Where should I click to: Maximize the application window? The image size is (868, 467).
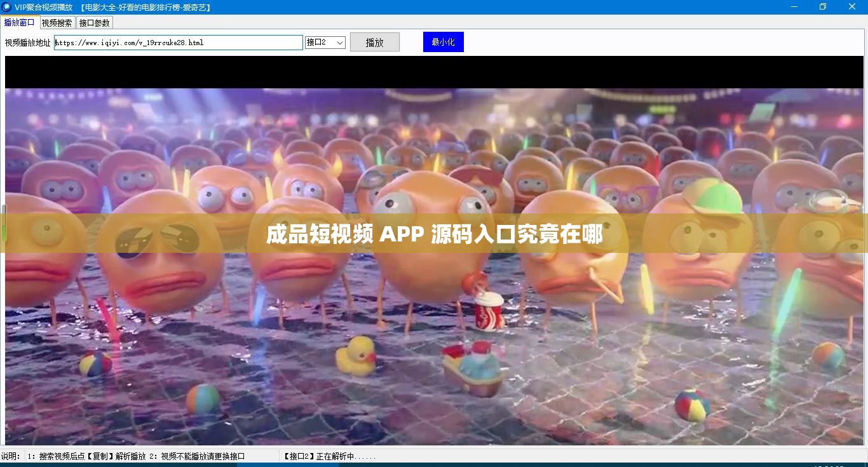coord(822,7)
